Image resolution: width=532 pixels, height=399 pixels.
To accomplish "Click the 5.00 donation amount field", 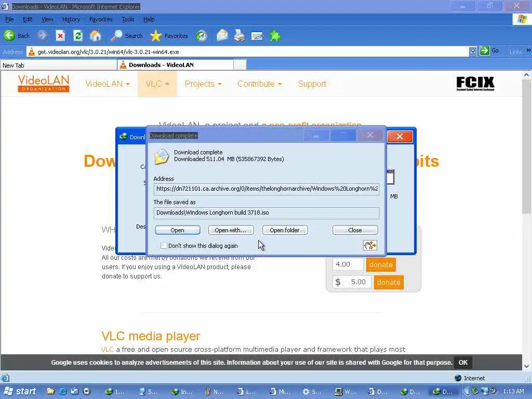I will tap(352, 282).
